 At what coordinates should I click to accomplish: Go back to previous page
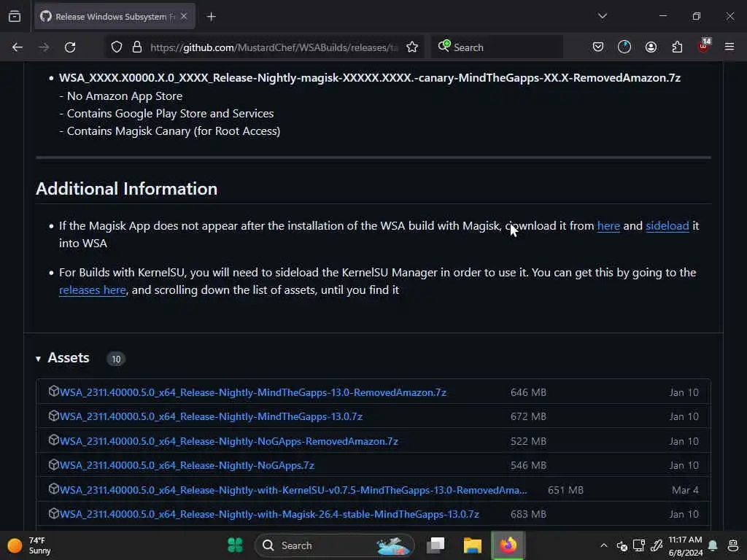pos(18,47)
